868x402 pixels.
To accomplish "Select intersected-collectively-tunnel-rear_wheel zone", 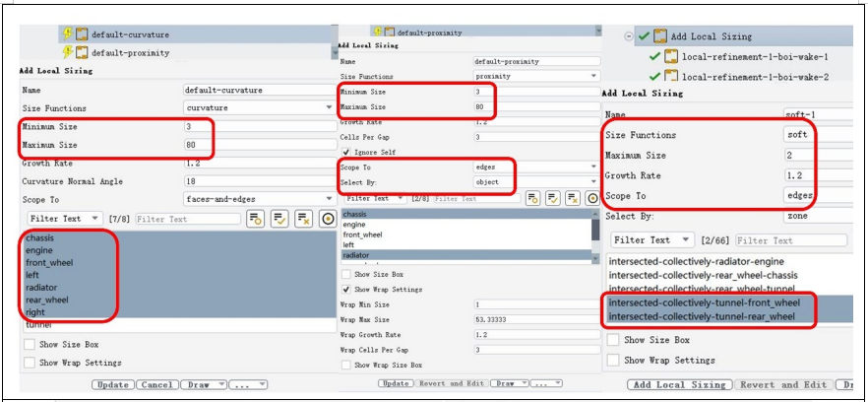I will [728, 316].
